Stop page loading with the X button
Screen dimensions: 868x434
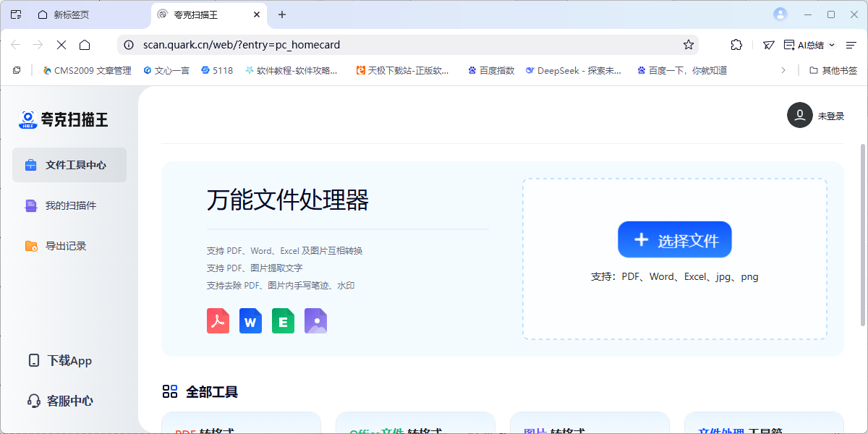(61, 45)
